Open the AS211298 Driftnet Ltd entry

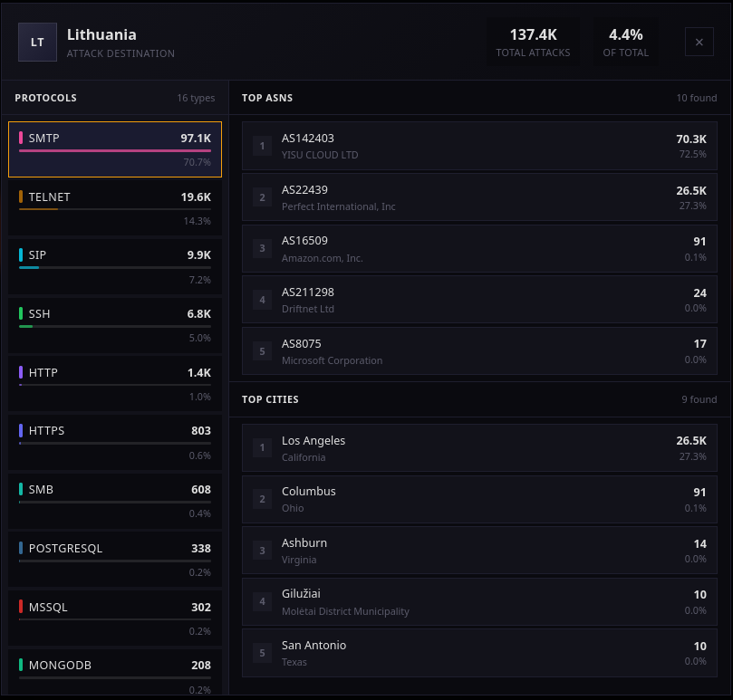coord(479,300)
